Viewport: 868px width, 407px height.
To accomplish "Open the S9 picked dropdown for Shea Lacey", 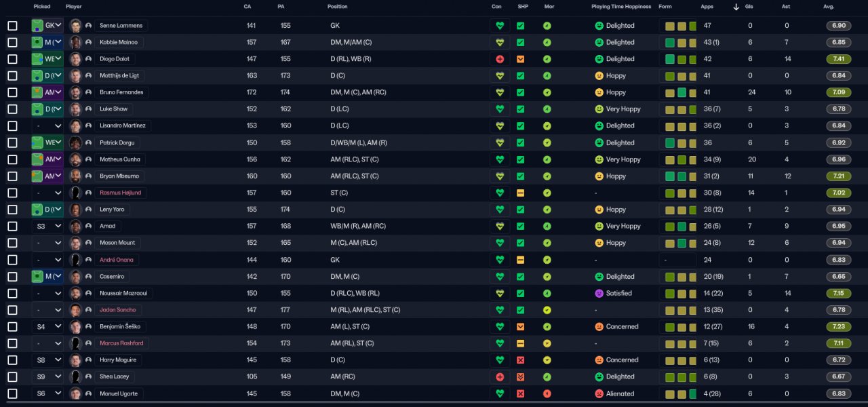I will click(47, 376).
